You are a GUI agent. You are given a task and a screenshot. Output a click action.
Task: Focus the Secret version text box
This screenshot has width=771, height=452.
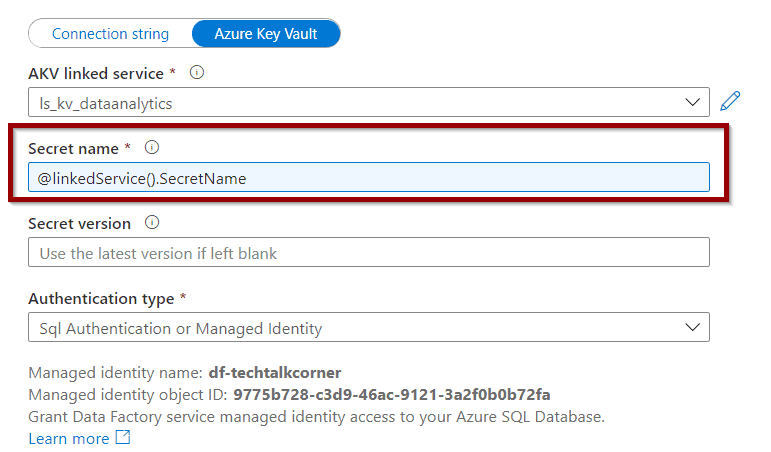point(369,252)
